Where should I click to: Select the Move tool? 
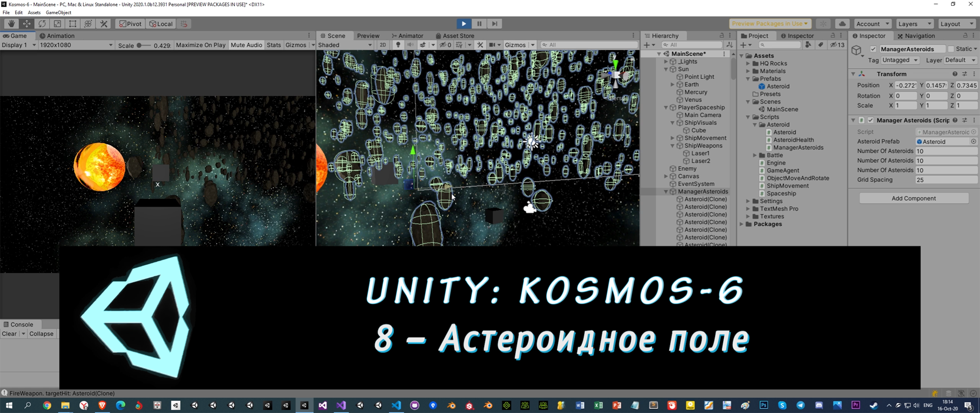pos(27,24)
